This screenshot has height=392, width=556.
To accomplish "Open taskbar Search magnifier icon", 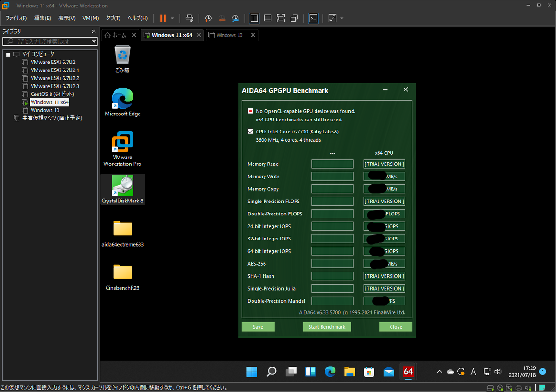I will tap(272, 372).
